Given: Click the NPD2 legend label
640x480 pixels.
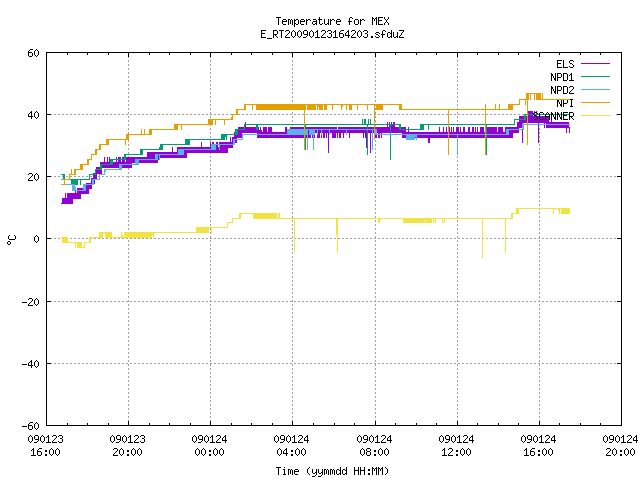Looking at the screenshot, I should tap(562, 90).
